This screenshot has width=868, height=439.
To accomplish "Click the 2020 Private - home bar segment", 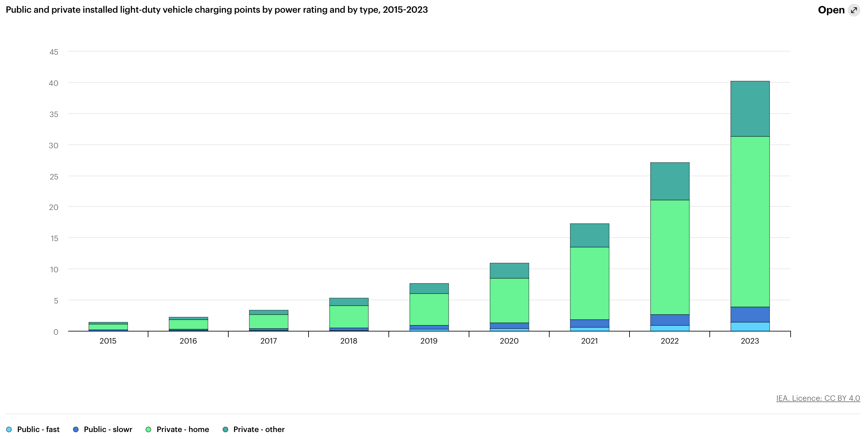I will click(509, 300).
